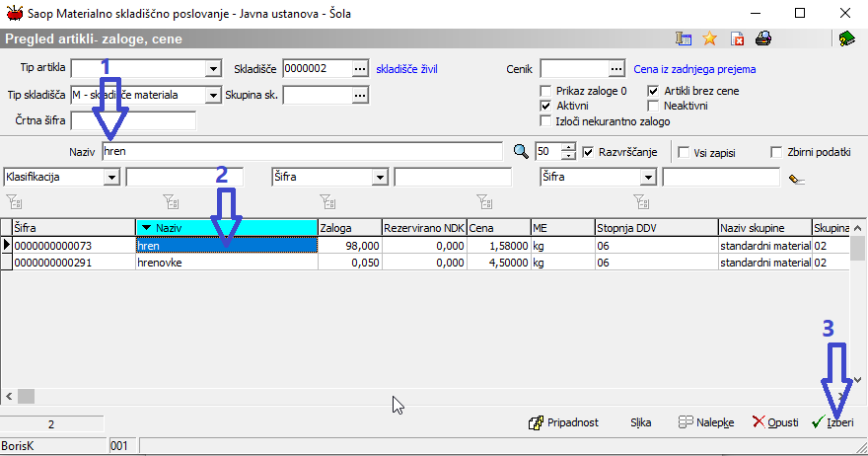Enable Izloči nekurantno zalogo checkbox
Viewport: 868px width, 456px height.
[x=545, y=121]
